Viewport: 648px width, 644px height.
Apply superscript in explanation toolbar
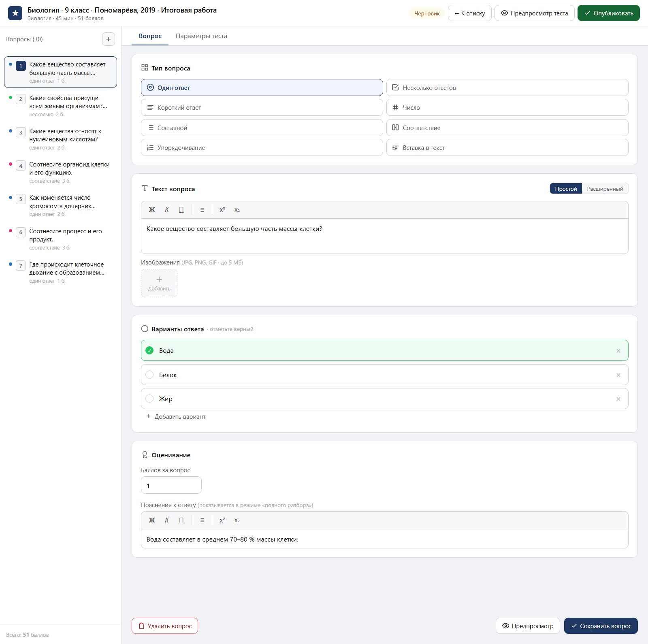(222, 520)
